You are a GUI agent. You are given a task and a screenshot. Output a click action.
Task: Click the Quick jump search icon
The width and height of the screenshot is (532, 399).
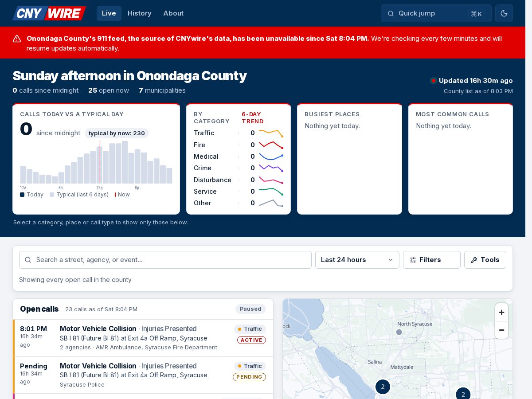[x=391, y=13]
